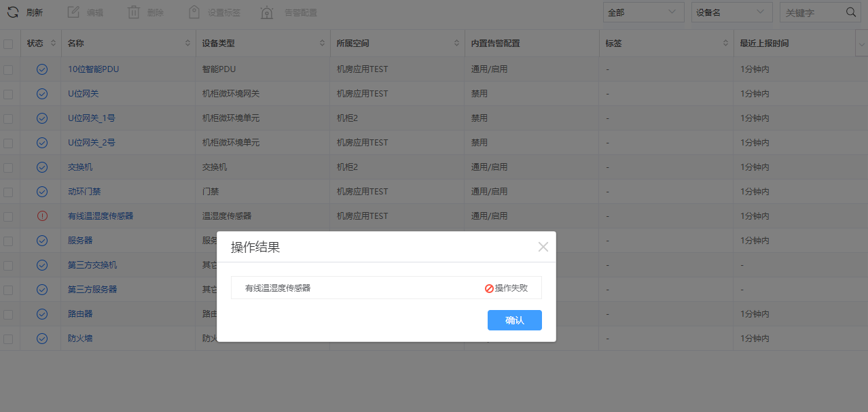Check the 防火墙 row checkbox
This screenshot has width=868, height=412.
pos(8,339)
